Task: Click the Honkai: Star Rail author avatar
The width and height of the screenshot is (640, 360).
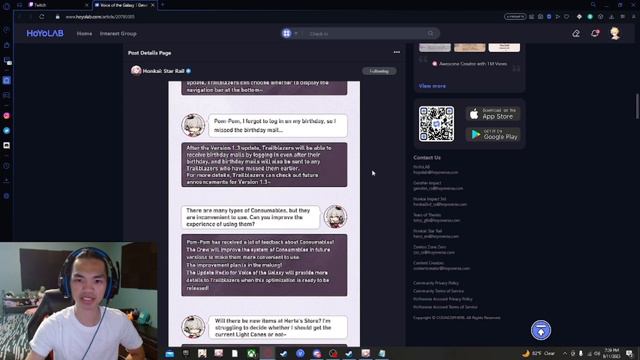Action: 136,71
